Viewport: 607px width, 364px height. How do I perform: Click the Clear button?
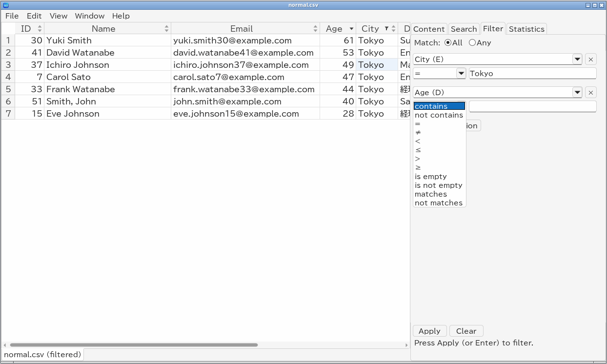tap(466, 331)
